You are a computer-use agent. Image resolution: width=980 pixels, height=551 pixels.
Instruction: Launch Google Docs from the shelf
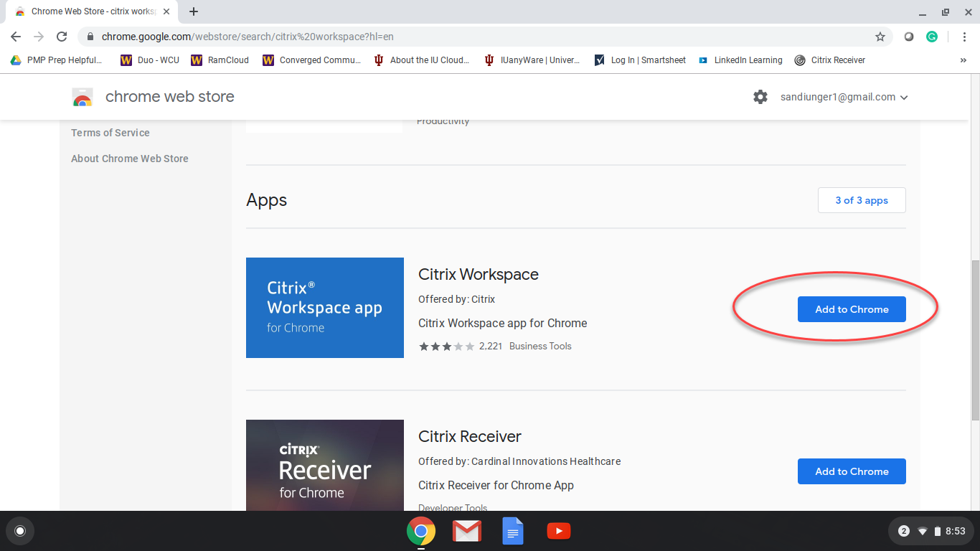pyautogui.click(x=512, y=532)
